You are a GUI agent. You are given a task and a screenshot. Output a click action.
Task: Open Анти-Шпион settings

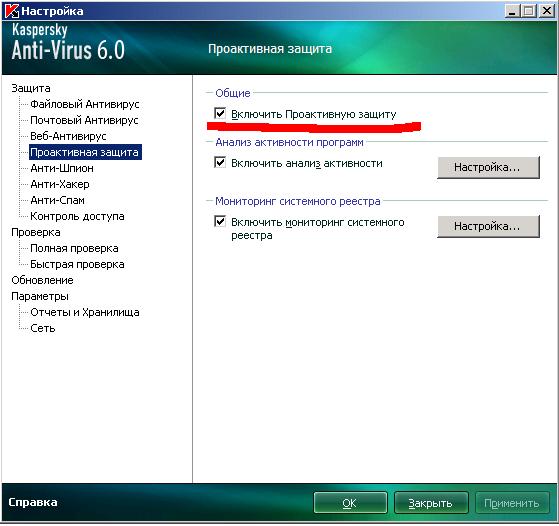[62, 168]
